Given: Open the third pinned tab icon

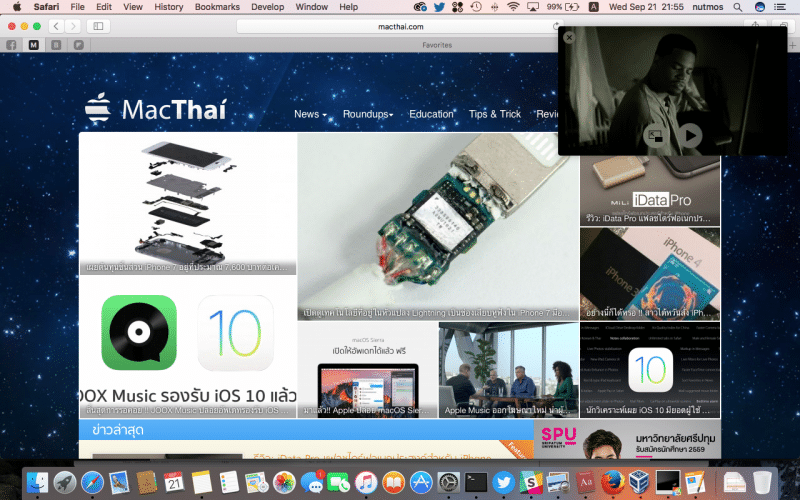Looking at the screenshot, I should (x=56, y=45).
